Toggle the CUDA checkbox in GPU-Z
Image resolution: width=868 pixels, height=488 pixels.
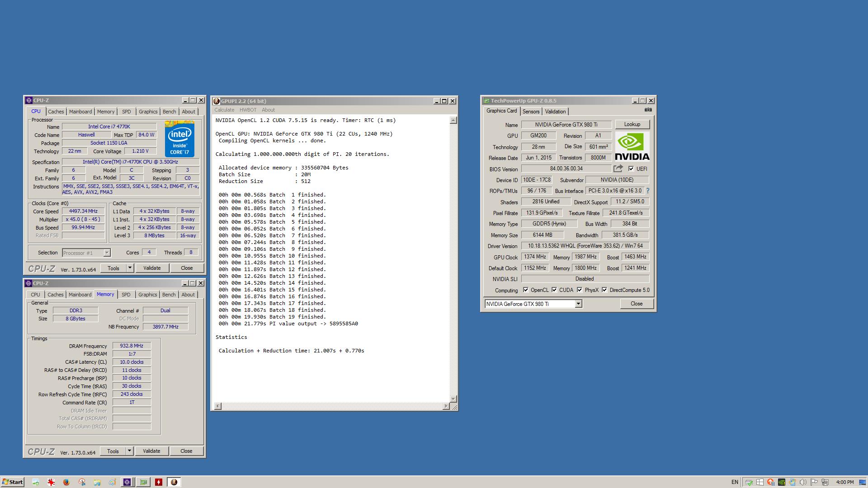click(x=554, y=290)
